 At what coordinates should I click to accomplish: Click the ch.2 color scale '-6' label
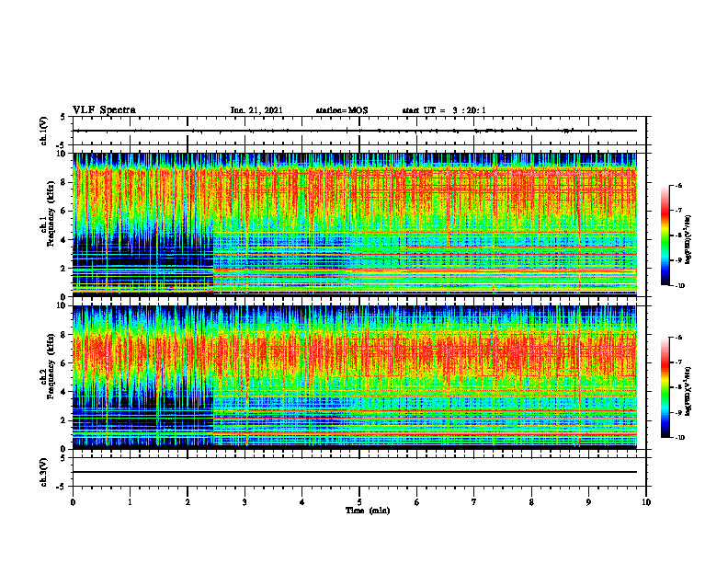(x=678, y=338)
